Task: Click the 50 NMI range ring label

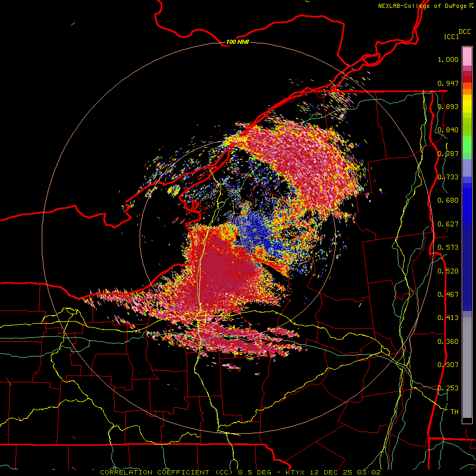Action: coord(237,140)
